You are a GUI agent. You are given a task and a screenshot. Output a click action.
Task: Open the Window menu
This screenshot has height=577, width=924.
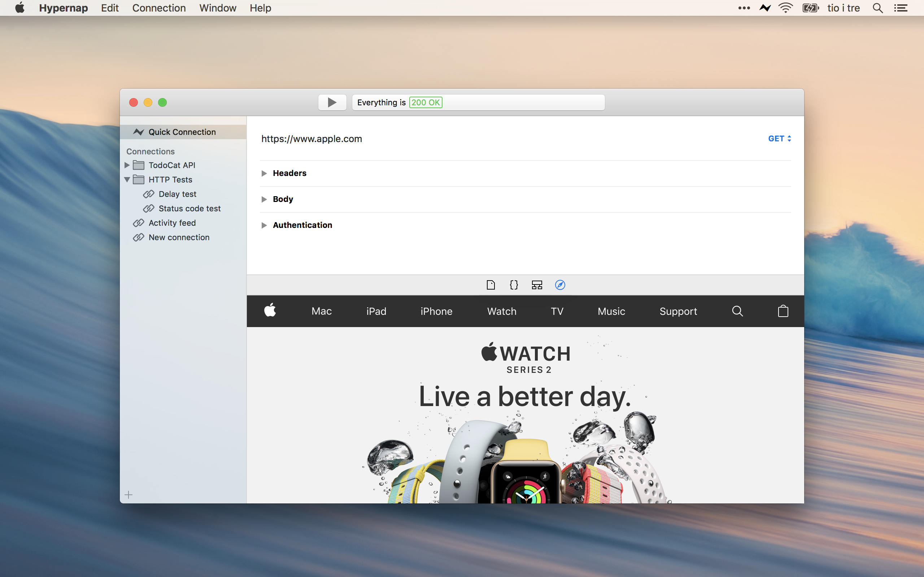tap(218, 8)
